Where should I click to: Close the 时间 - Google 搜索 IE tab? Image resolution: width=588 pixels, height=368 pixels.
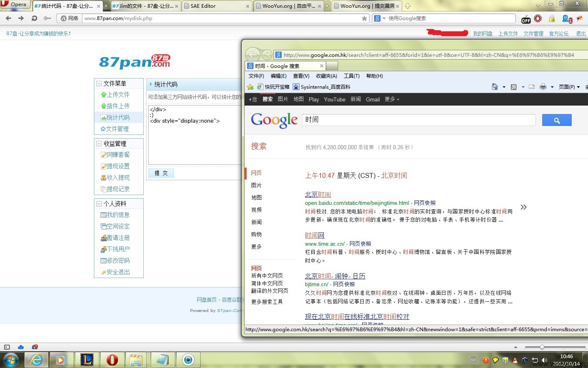322,66
